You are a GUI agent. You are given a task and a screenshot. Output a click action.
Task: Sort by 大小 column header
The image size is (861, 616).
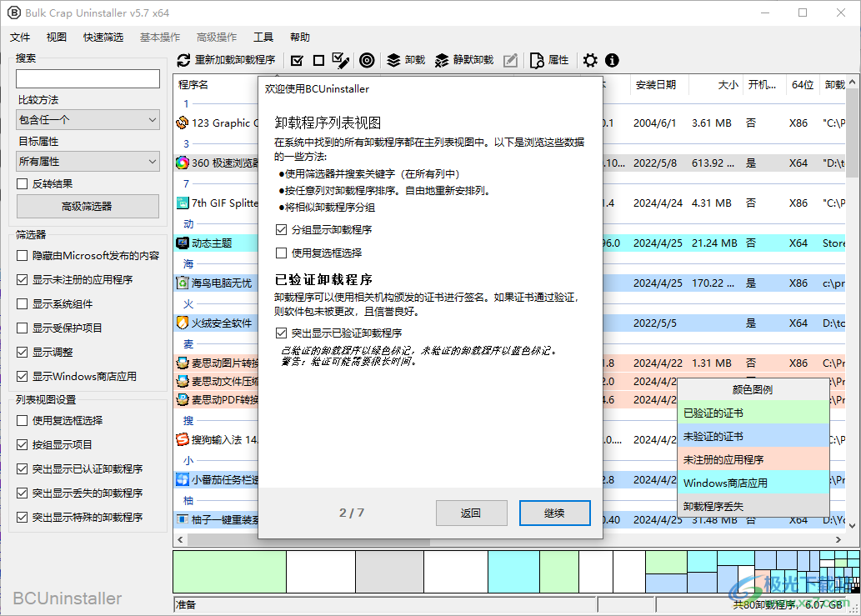pyautogui.click(x=728, y=84)
